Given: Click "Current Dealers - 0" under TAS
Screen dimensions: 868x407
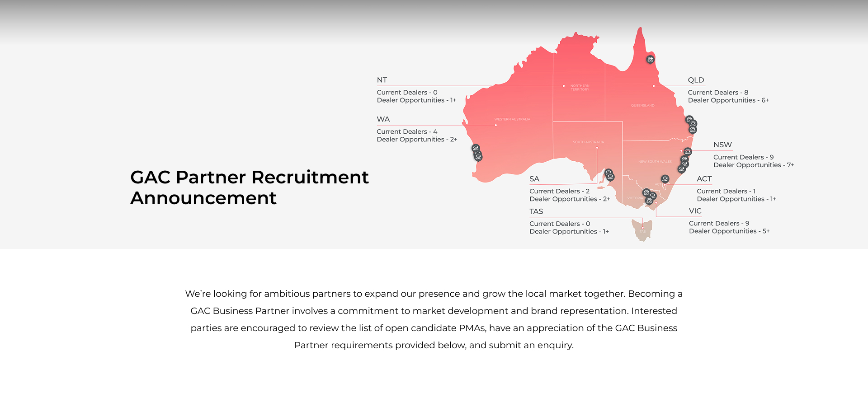Looking at the screenshot, I should coord(560,224).
